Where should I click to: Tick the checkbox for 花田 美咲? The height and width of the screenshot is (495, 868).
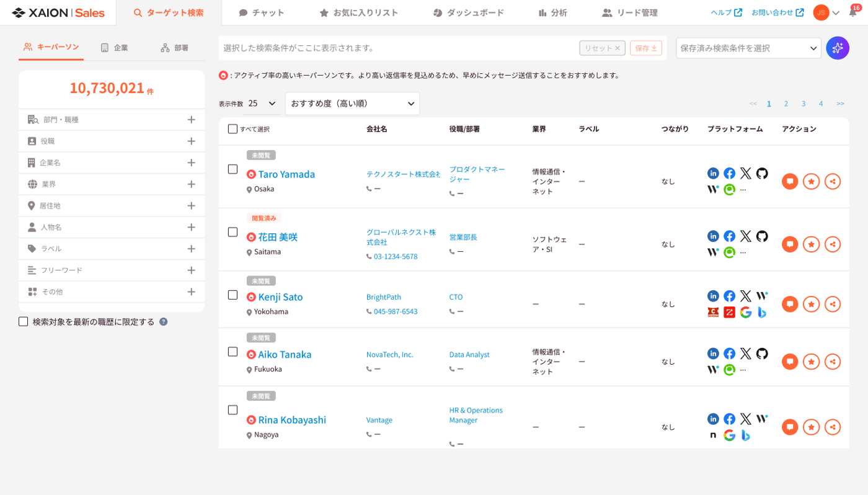232,232
